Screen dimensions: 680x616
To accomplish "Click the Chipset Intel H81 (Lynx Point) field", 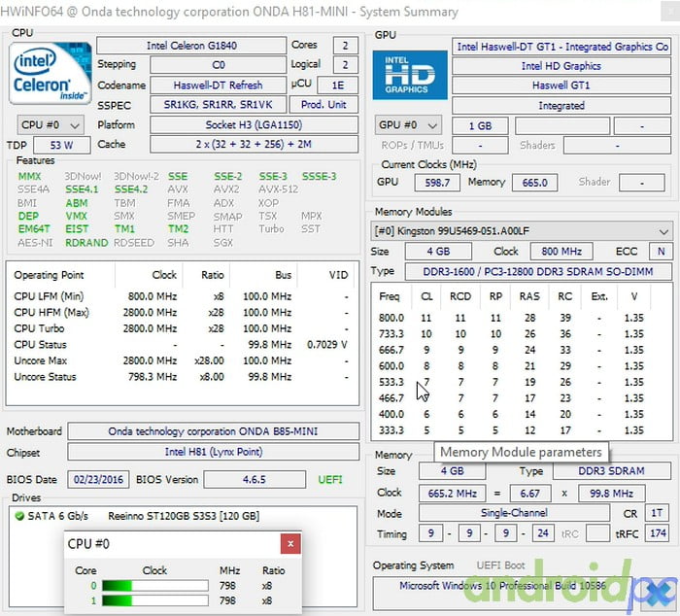I will pos(214,452).
